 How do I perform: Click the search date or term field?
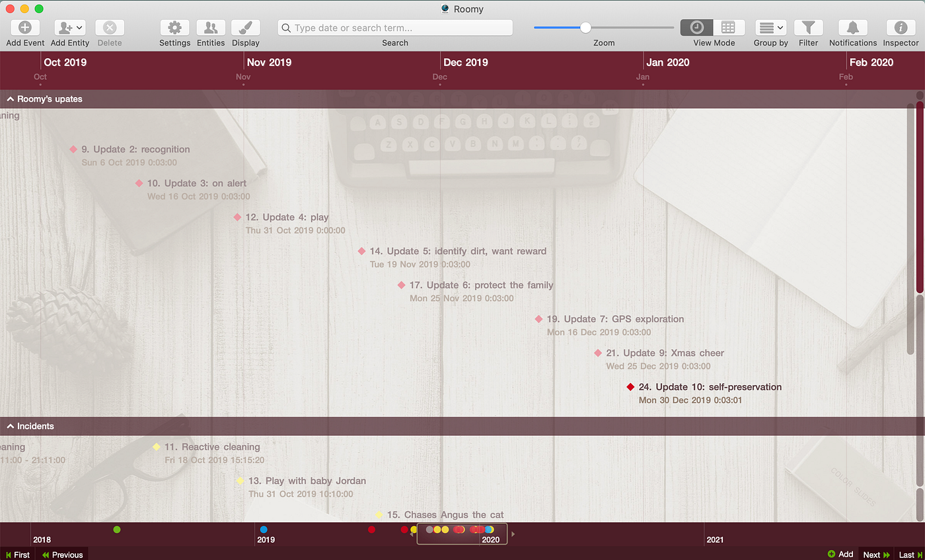point(395,28)
